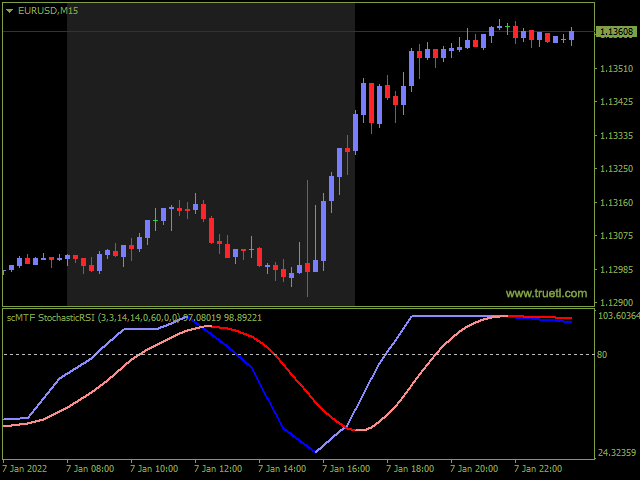Click the 7 Jan 18:00 time label
The image size is (640, 480).
click(410, 469)
